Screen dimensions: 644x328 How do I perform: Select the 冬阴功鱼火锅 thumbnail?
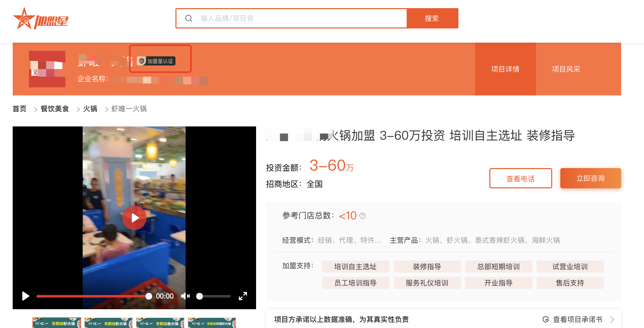[x=160, y=323]
